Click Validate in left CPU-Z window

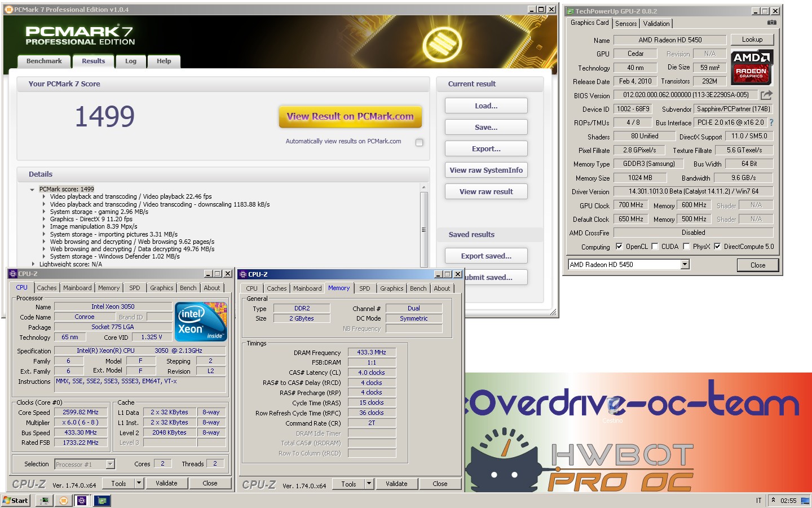coord(166,483)
